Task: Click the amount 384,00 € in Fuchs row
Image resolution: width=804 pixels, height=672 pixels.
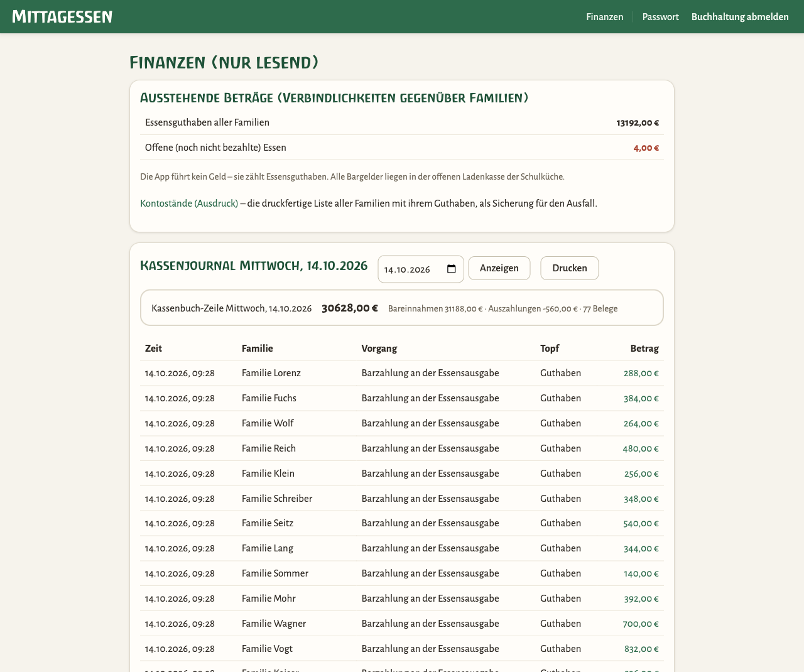Action: (641, 398)
